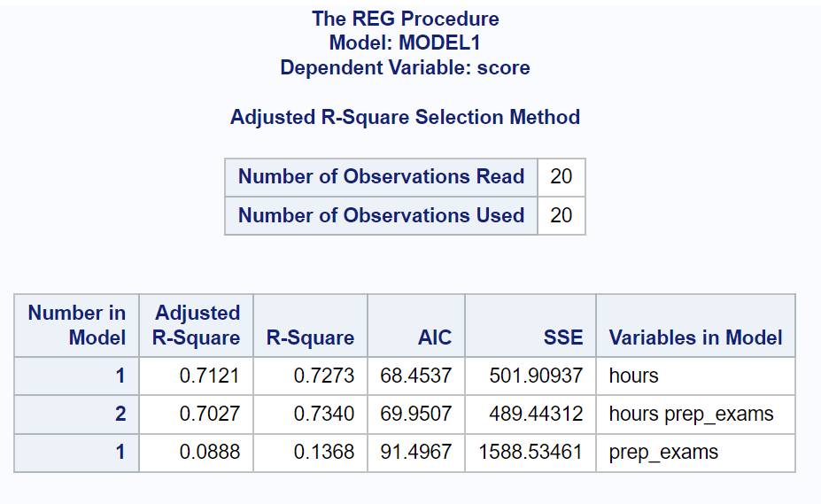Click the 'Adjusted R-Square' column header

(x=196, y=325)
